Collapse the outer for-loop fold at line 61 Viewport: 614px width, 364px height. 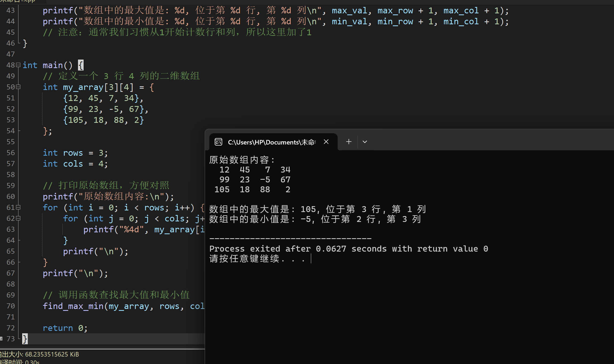pyautogui.click(x=18, y=207)
